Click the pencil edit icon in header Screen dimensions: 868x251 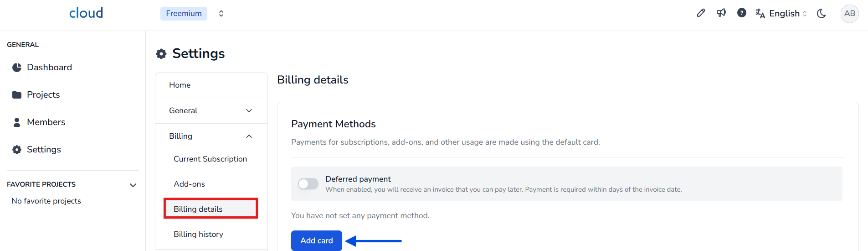(x=701, y=13)
